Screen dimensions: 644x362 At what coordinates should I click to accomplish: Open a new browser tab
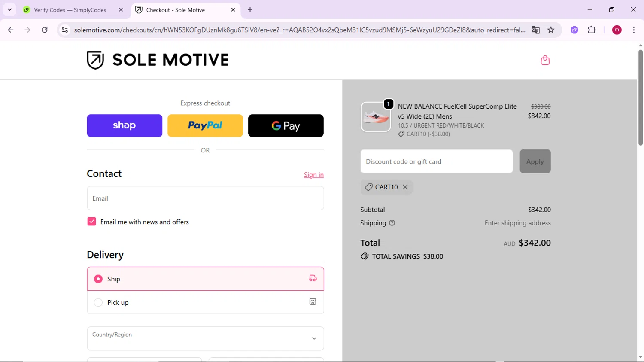point(250,10)
